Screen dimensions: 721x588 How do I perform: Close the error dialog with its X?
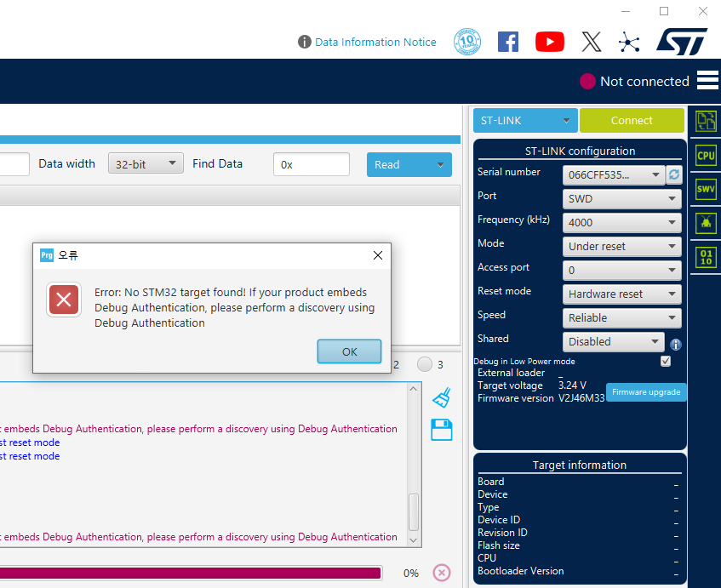click(x=377, y=255)
